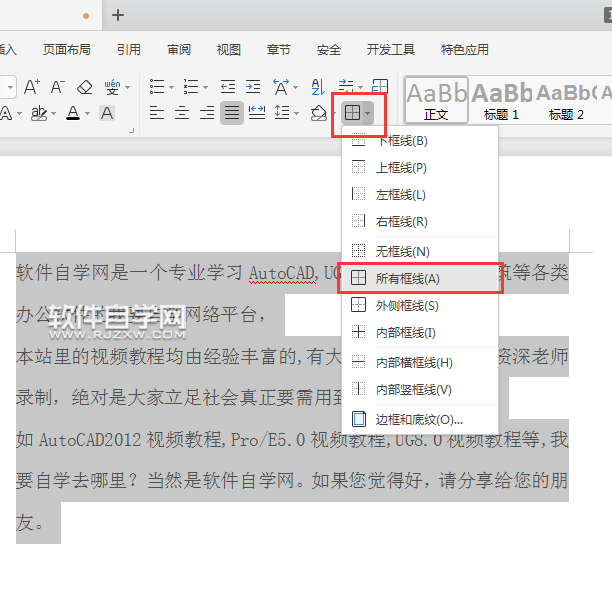
Task: Switch to the 开发工具 tab
Action: (390, 50)
